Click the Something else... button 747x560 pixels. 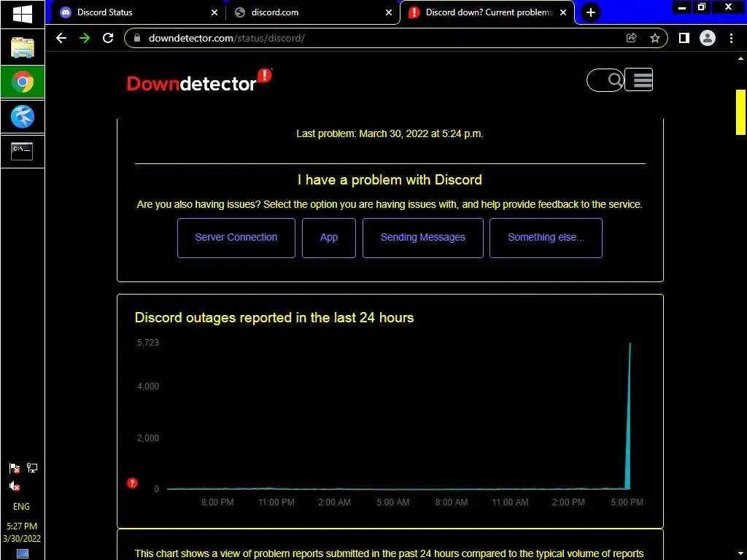(546, 238)
